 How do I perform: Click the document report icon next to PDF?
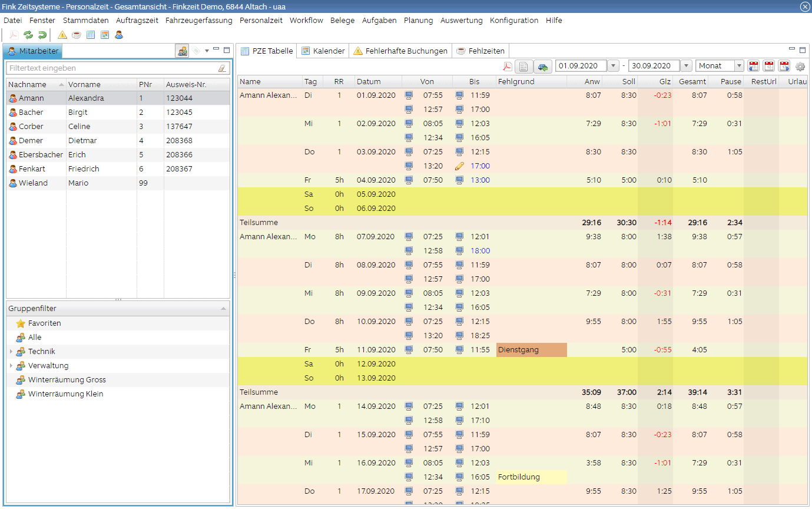[523, 67]
